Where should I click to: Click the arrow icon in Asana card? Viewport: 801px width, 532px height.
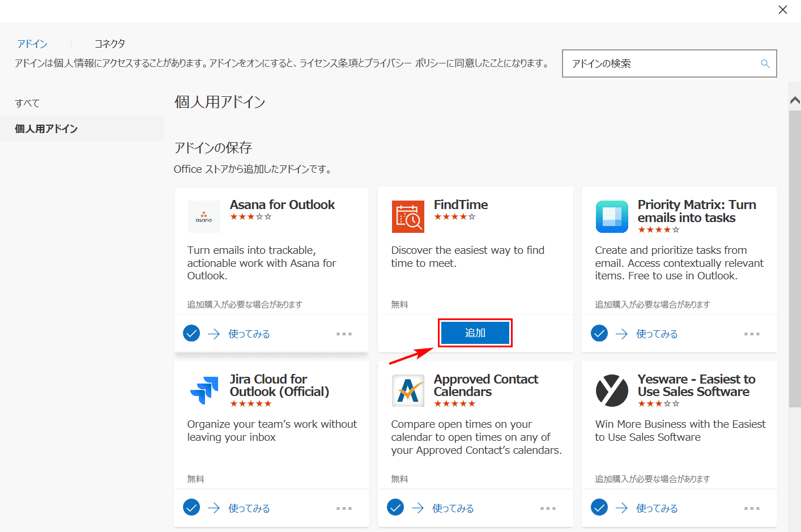[214, 334]
